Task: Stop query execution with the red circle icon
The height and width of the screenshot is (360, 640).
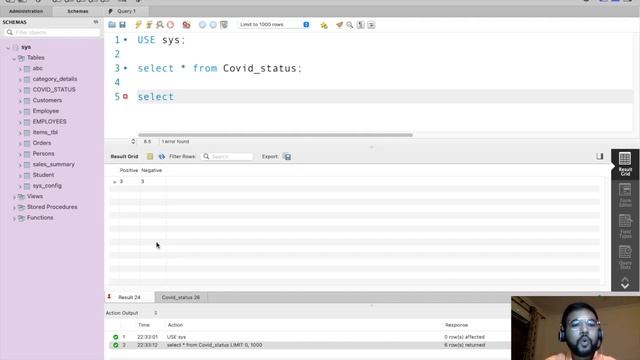Action: tap(171, 25)
